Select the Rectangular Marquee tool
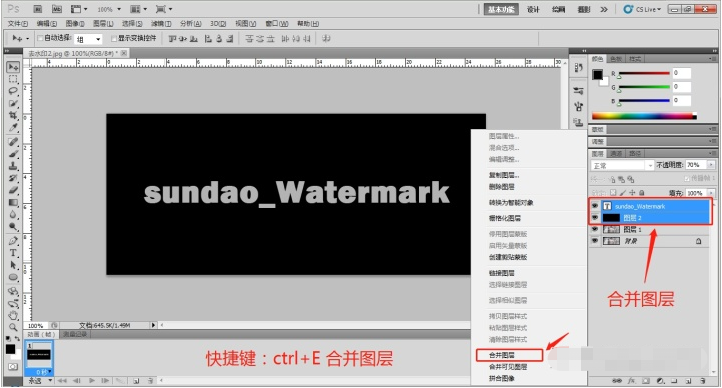This screenshot has width=722, height=388. tap(13, 79)
